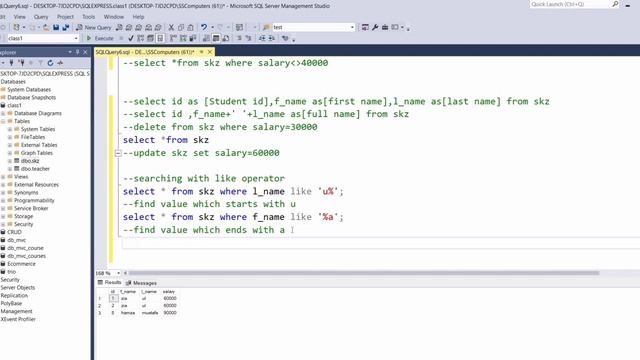
Task: Toggle Include Live Query Statistics
Action: (x=183, y=38)
